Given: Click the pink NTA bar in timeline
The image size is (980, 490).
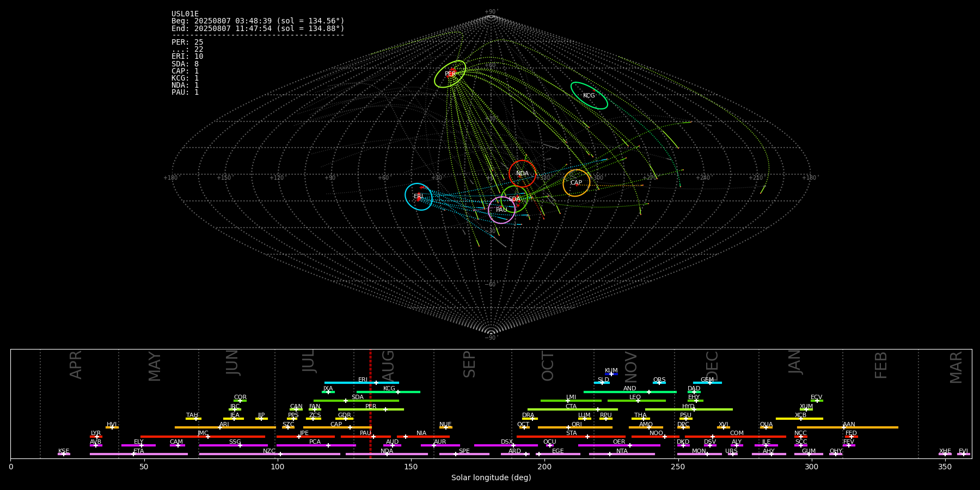Looking at the screenshot, I should 622,454.
